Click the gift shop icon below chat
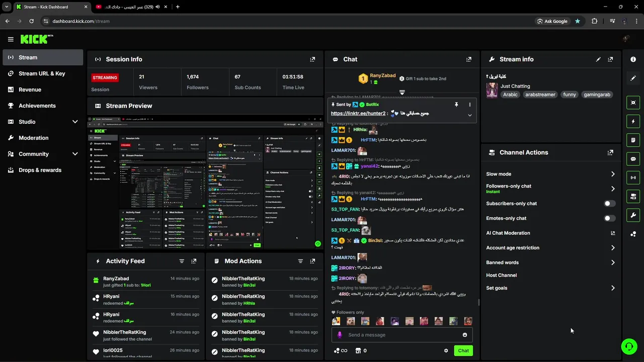Viewport: 644px width, 362px height. pyautogui.click(x=361, y=351)
